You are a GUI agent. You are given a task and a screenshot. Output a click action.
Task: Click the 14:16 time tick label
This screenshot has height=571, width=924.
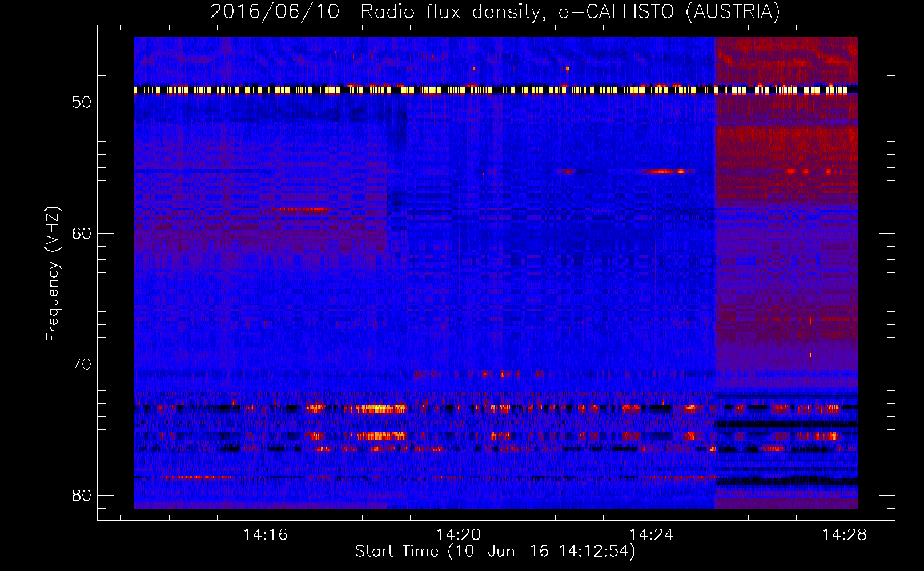266,535
